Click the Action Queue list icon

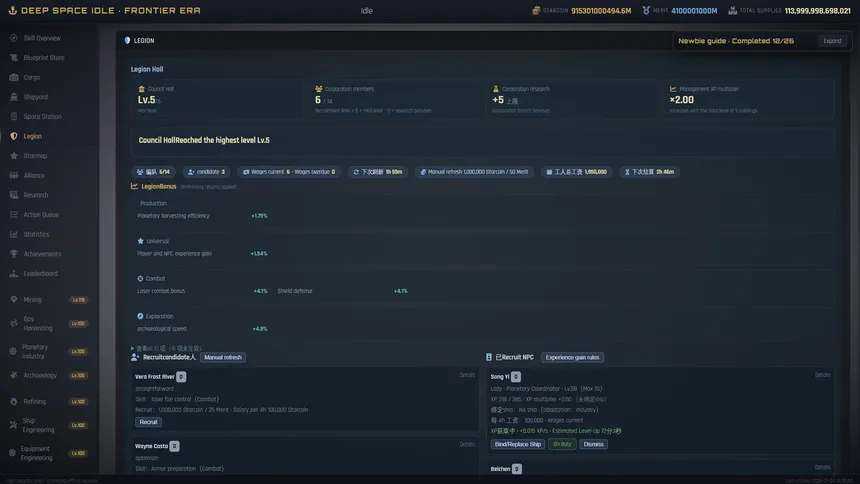coord(14,215)
